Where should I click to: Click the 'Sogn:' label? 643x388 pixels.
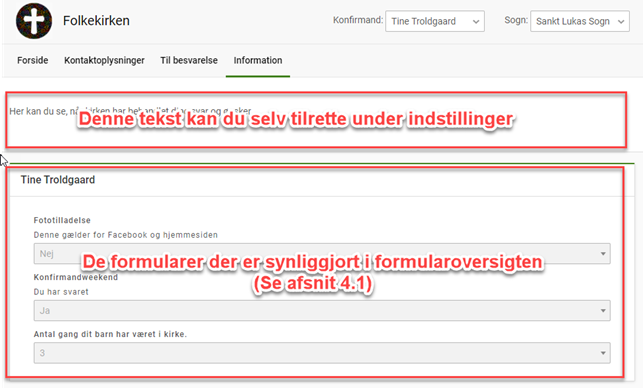click(x=516, y=20)
